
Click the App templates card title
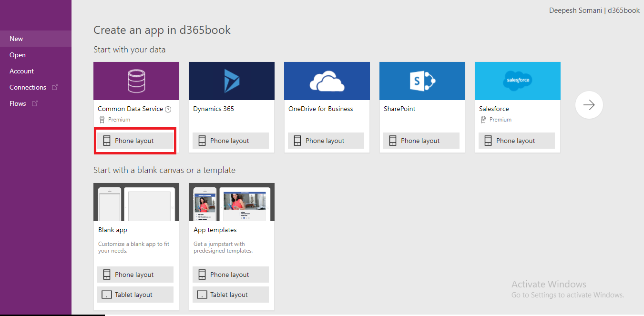215,230
